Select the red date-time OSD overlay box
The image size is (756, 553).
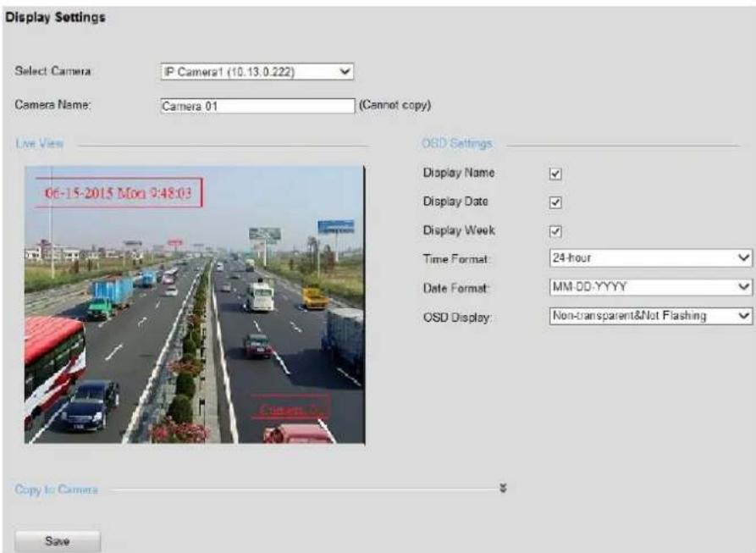pos(119,193)
